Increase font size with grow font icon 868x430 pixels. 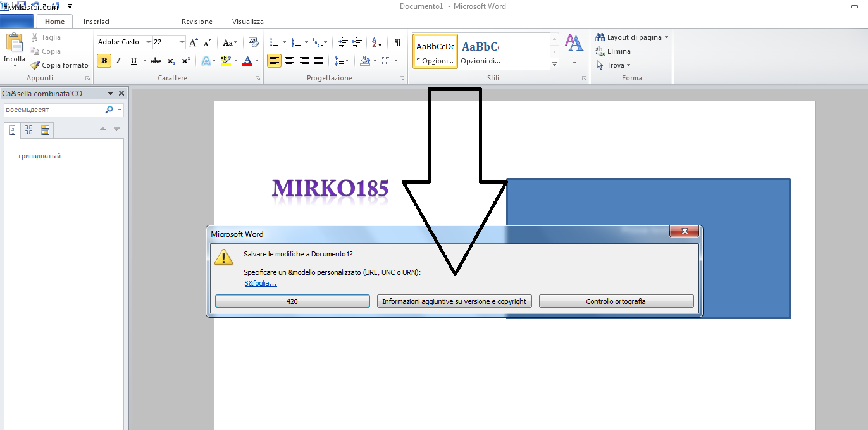(x=194, y=42)
